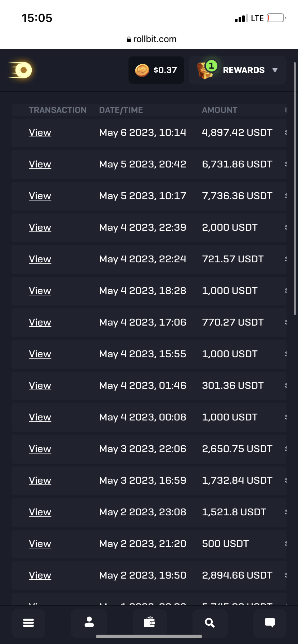This screenshot has height=644, width=298.
Task: Open the hamburger menu at bottom
Action: (28, 623)
